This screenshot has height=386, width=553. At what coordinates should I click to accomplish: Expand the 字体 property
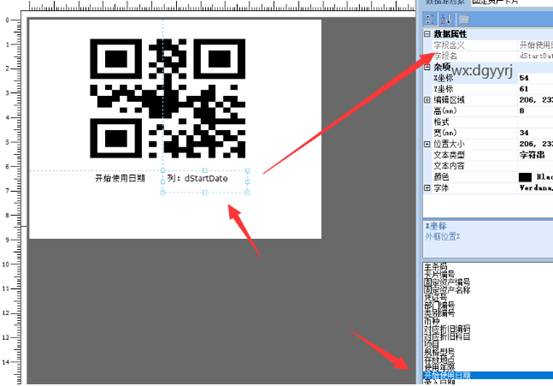click(x=427, y=188)
